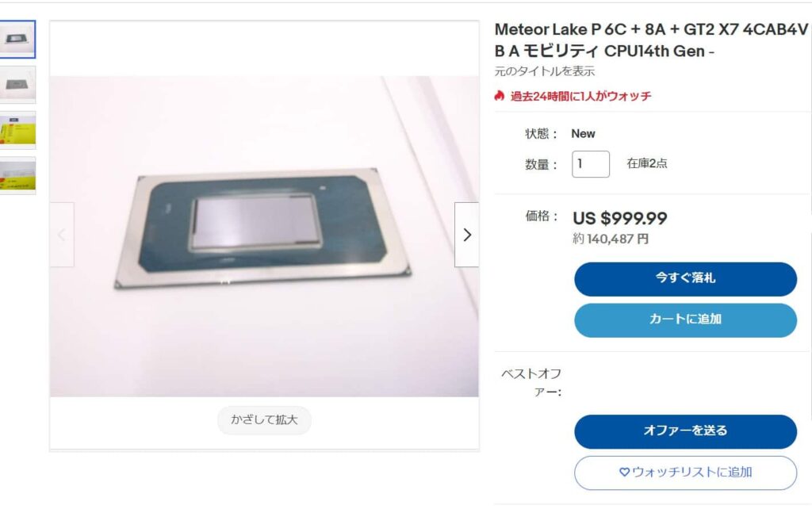The width and height of the screenshot is (812, 509).
Task: Add item via ウォッチリストに追加
Action: [685, 473]
